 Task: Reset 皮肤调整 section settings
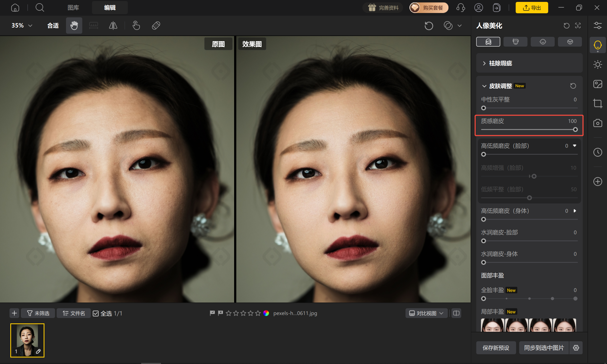coord(573,86)
